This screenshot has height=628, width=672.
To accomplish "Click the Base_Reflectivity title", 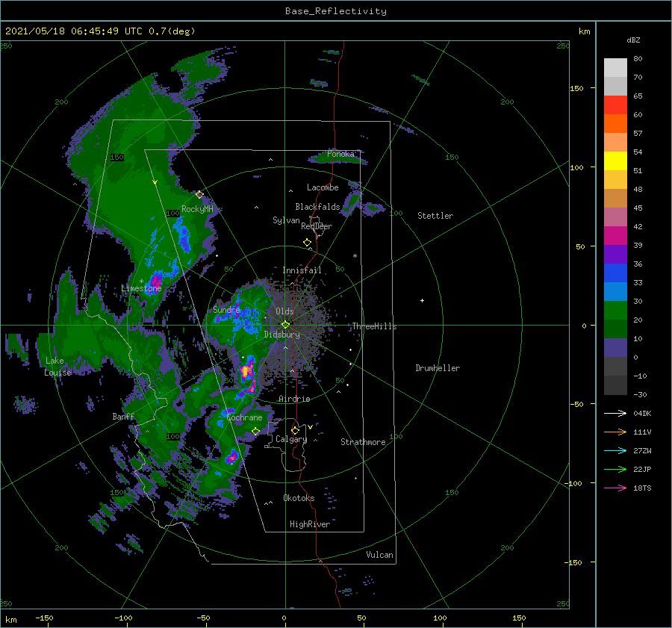I will 335,11.
